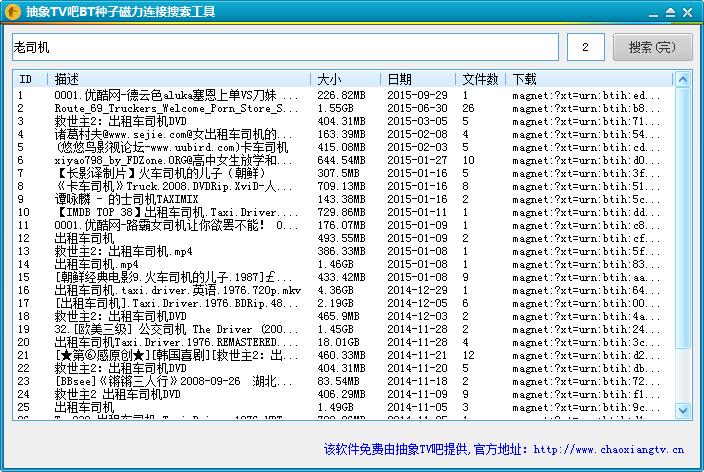The width and height of the screenshot is (704, 472).
Task: Select row 12 出租车司机 493.55MB
Action: (343, 238)
